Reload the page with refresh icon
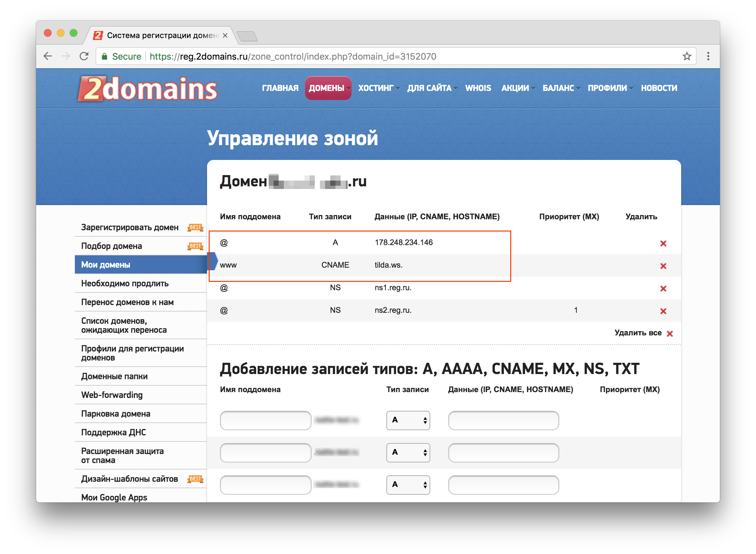 click(84, 56)
